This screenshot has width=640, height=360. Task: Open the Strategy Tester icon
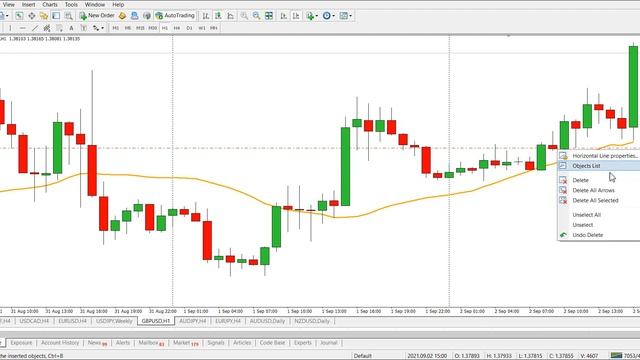(x=69, y=16)
